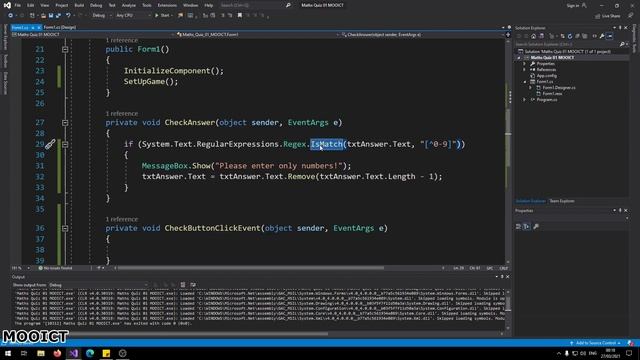The width and height of the screenshot is (640, 360).
Task: Click the bookmark icon in toolbar
Action: point(240,16)
